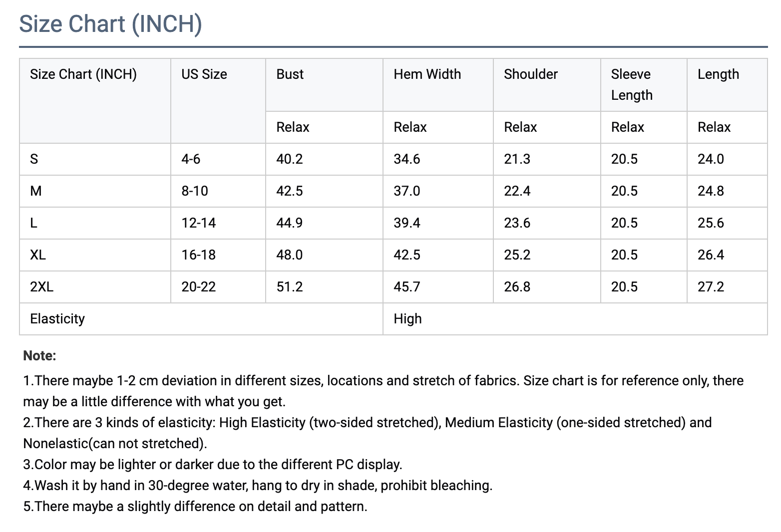The height and width of the screenshot is (532, 781).
Task: Click the shoulder value 25.2
Action: 517,255
